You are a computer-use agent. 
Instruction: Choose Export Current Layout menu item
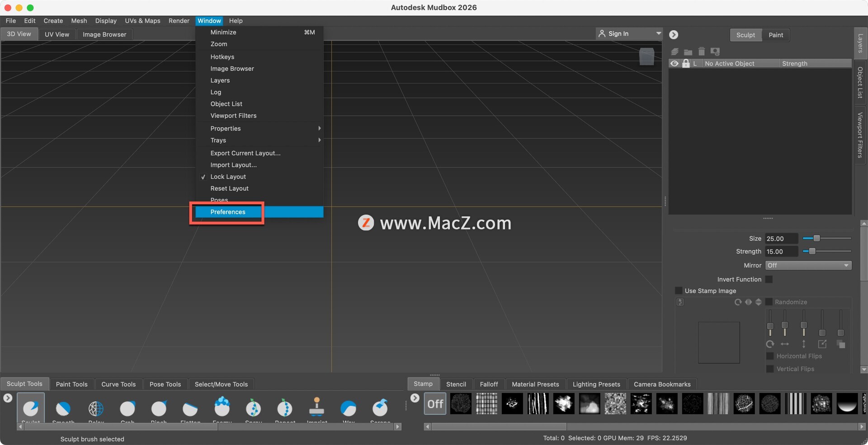point(259,153)
